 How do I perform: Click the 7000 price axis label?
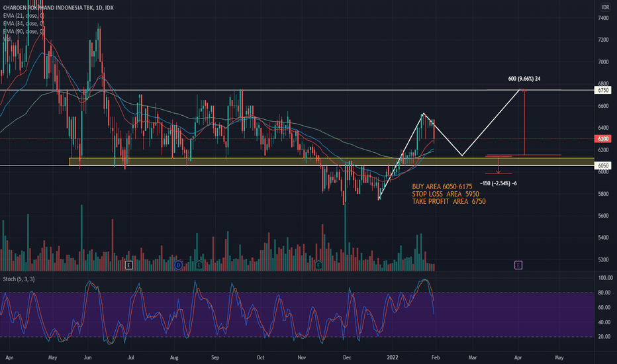coord(603,62)
